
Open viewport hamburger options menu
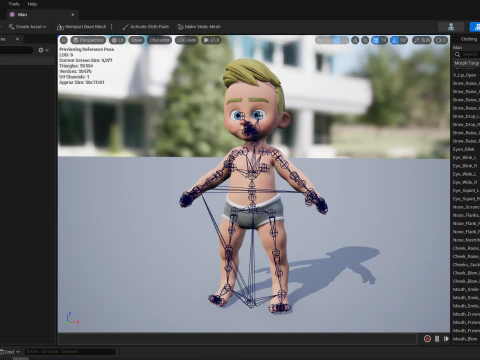pos(64,40)
